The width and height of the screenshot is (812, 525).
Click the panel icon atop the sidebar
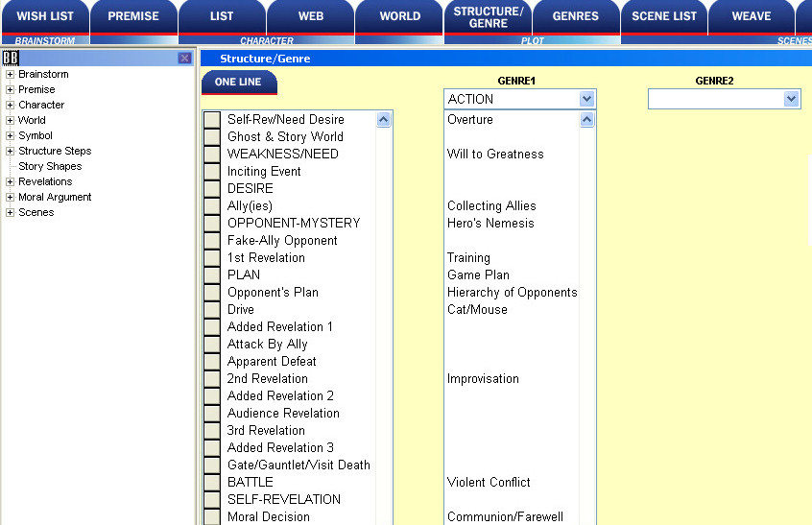tap(11, 59)
